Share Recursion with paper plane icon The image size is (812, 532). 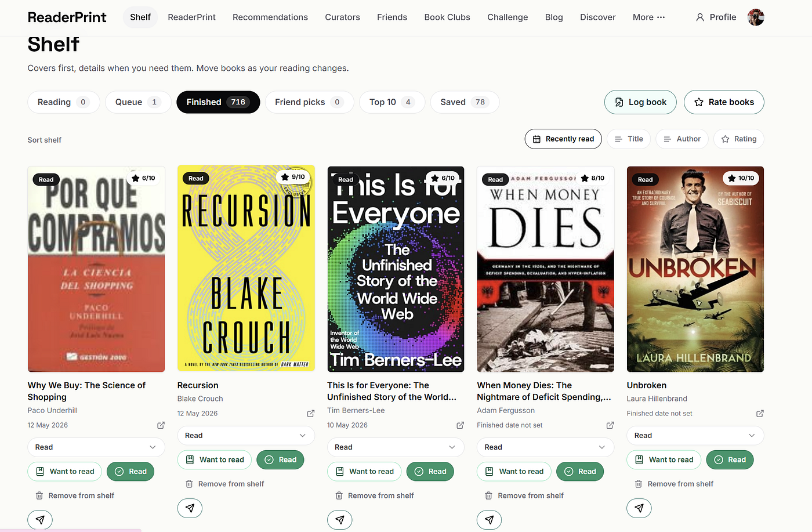pyautogui.click(x=190, y=508)
